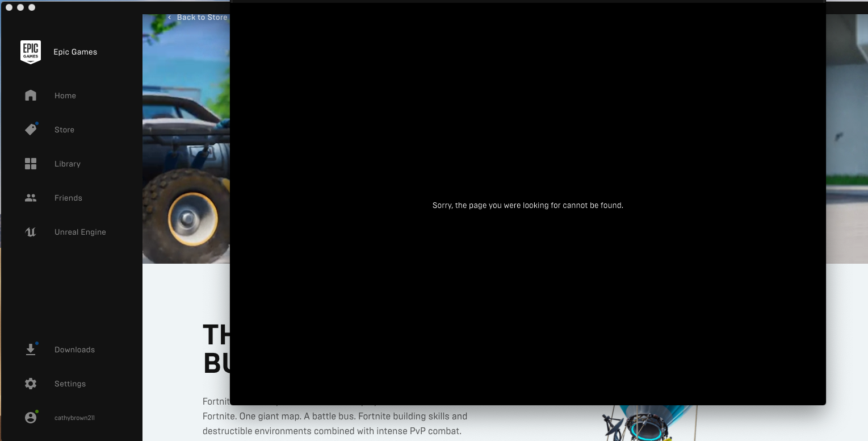Image resolution: width=868 pixels, height=441 pixels.
Task: Click the green online status dot on profile
Action: [37, 412]
